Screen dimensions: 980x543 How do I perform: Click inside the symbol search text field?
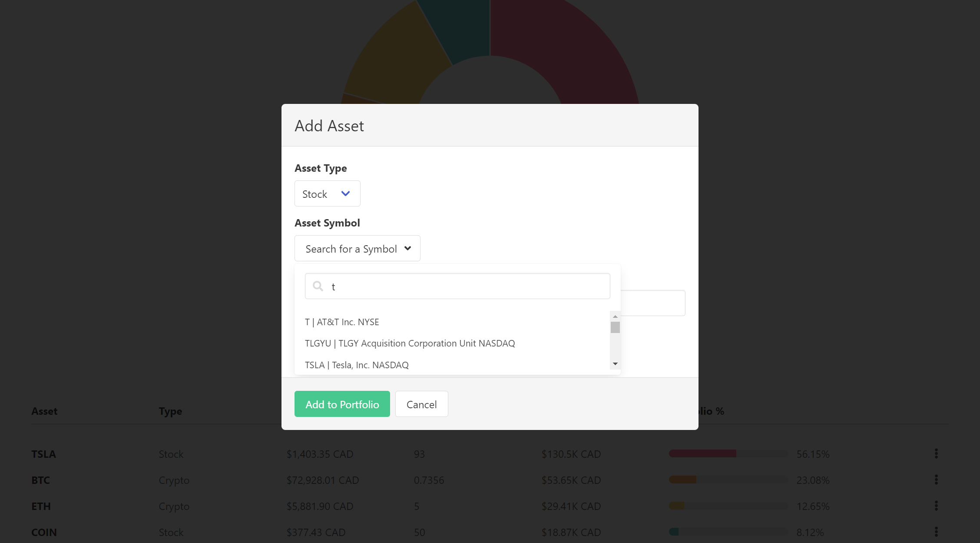(x=456, y=286)
